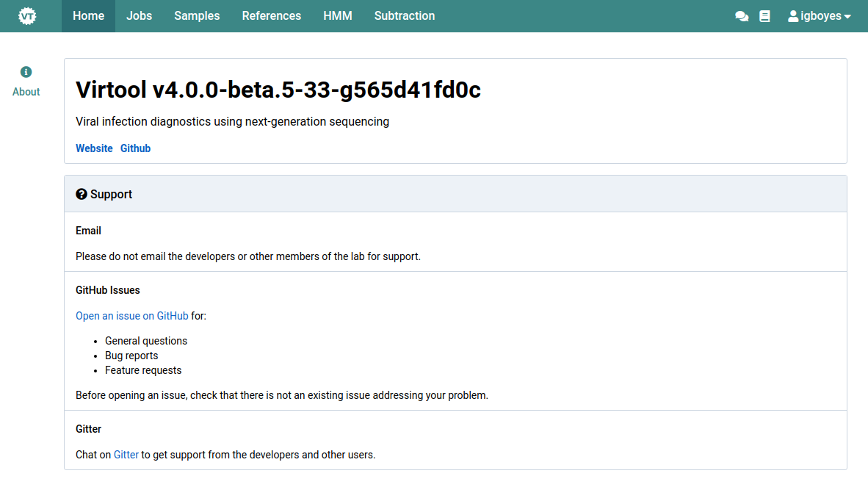Click the Support section header
The height and width of the screenshot is (501, 868).
(x=110, y=193)
